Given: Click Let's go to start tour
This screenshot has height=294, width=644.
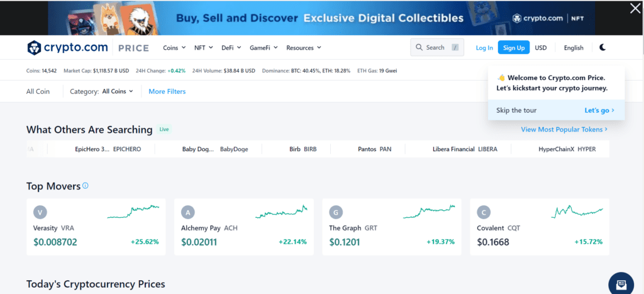Looking at the screenshot, I should [599, 110].
